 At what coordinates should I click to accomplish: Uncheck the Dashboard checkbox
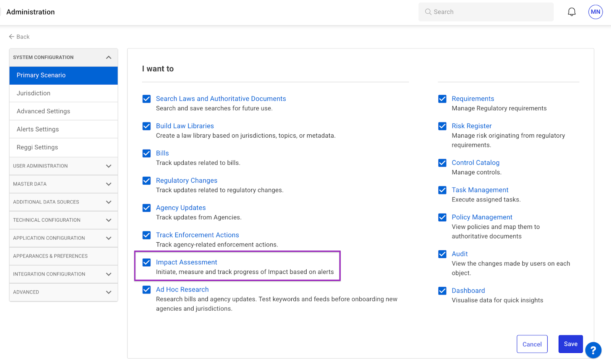[442, 291]
